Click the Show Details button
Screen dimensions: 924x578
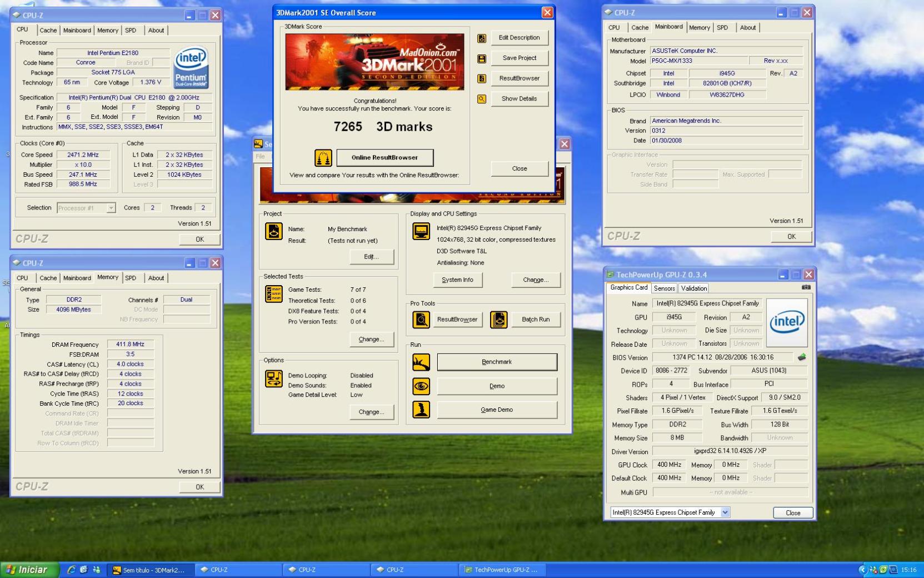click(x=520, y=98)
